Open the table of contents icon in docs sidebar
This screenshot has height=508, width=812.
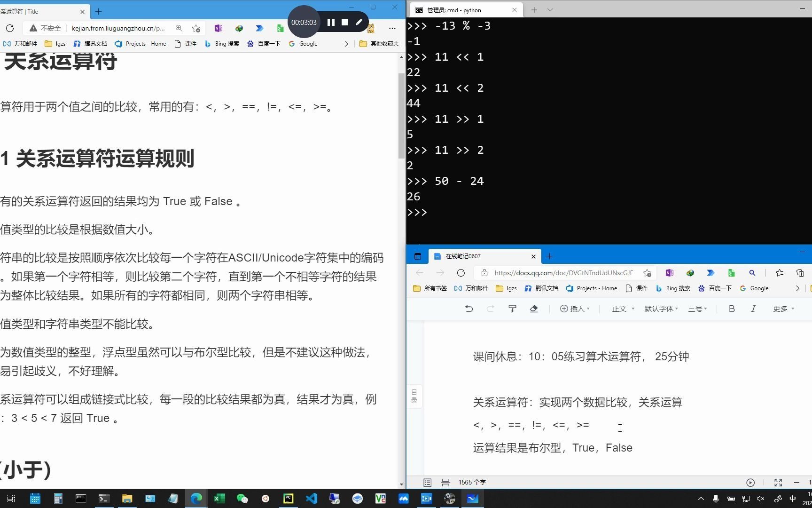click(x=414, y=395)
